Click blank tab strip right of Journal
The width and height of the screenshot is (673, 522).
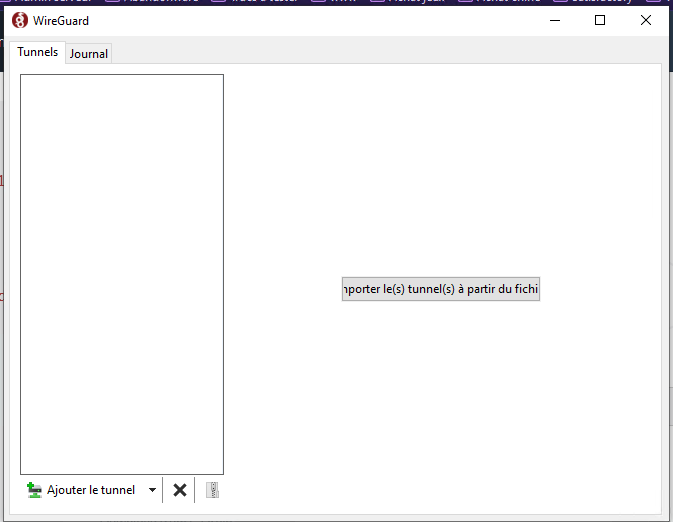coord(380,52)
